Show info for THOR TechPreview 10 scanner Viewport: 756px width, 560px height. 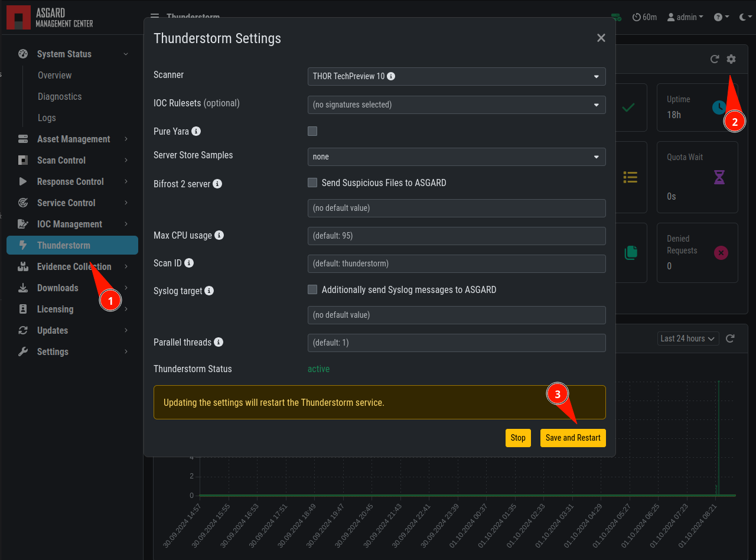tap(391, 76)
